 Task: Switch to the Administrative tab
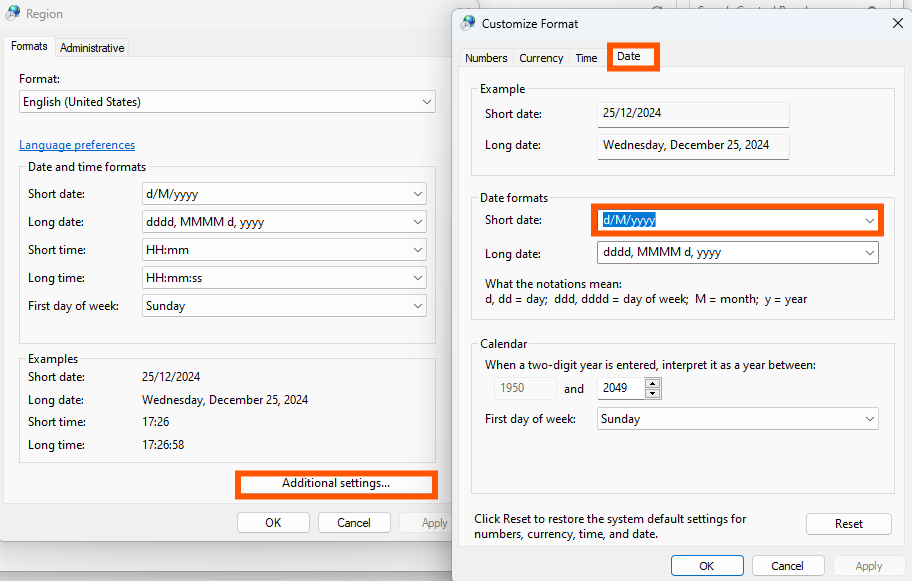click(92, 48)
